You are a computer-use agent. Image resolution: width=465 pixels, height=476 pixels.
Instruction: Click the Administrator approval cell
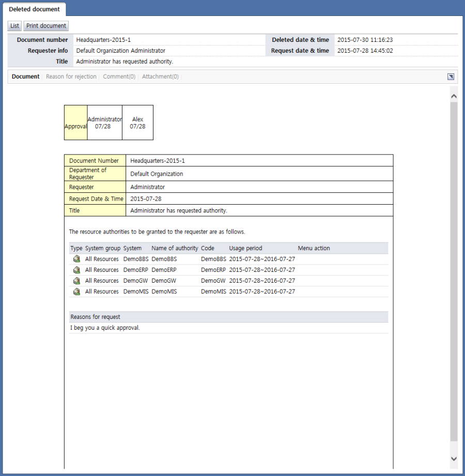click(x=104, y=123)
